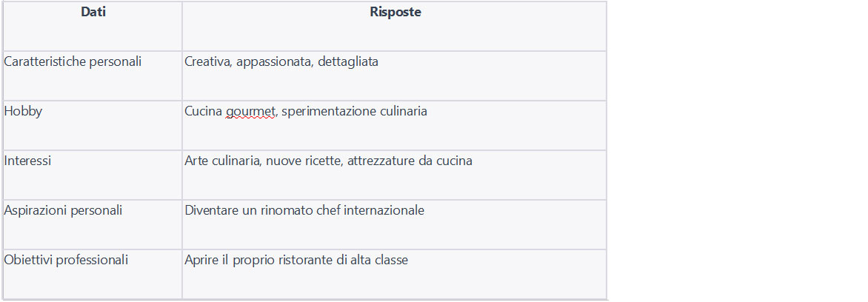Select the Hobby row label

pyautogui.click(x=23, y=111)
